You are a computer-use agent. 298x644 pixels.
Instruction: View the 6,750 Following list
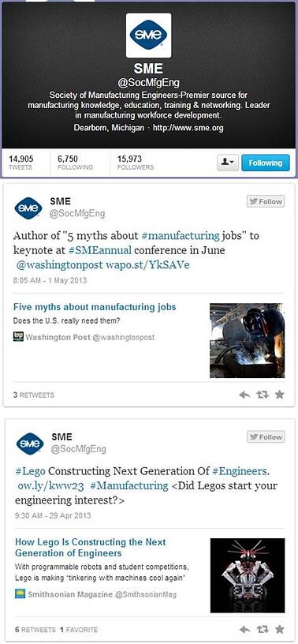[x=76, y=163]
